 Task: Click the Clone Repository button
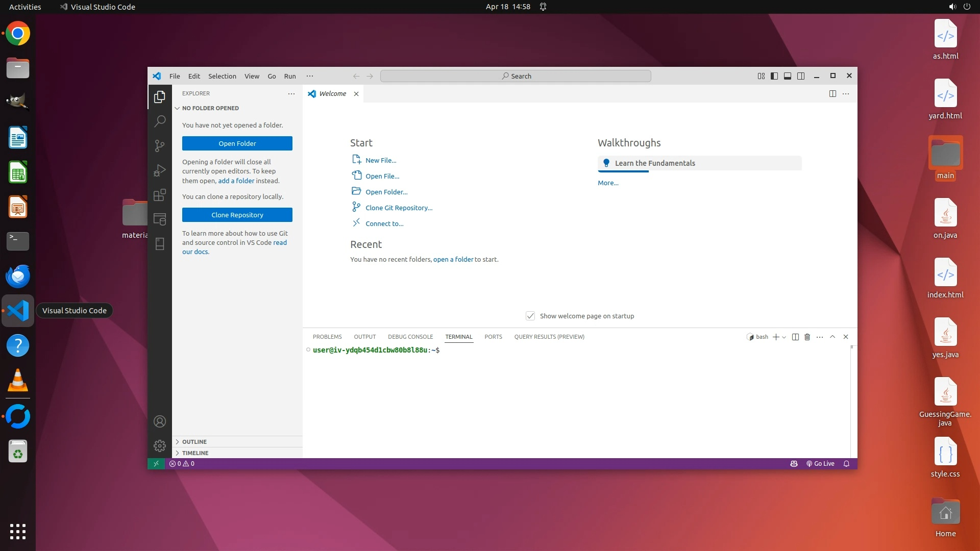237,215
